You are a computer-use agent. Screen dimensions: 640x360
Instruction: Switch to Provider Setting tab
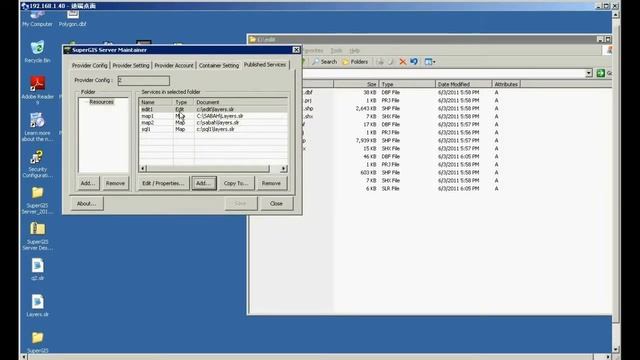coord(131,65)
